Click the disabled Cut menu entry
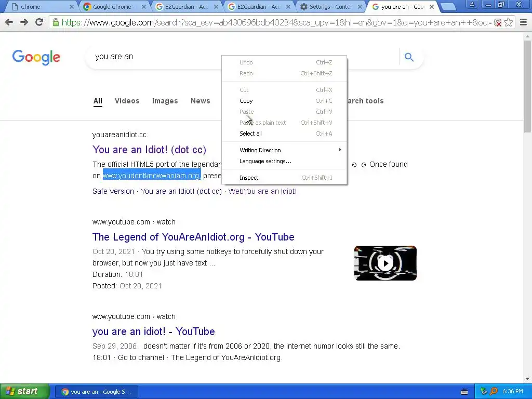This screenshot has height=399, width=532. tap(284, 90)
